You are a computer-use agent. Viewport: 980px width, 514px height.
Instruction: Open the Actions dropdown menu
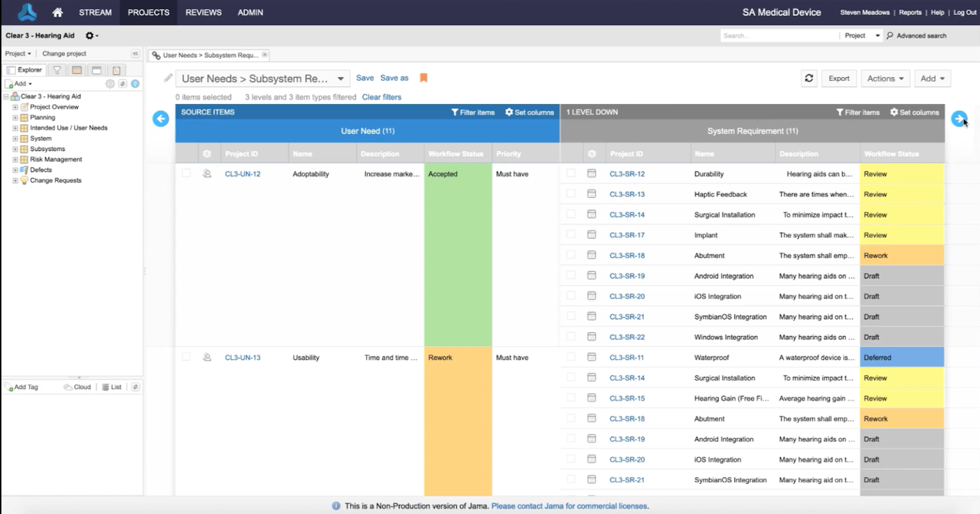click(x=885, y=78)
